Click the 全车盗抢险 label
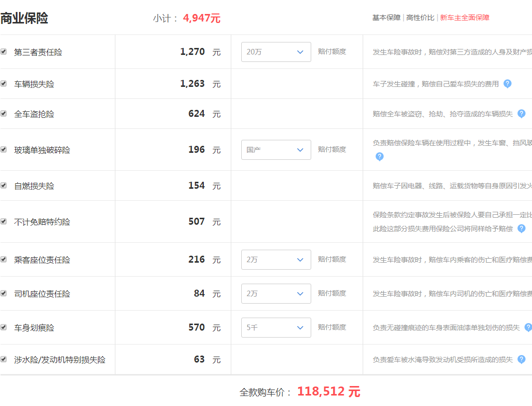Viewport: 532px width, 406px height. (x=34, y=114)
